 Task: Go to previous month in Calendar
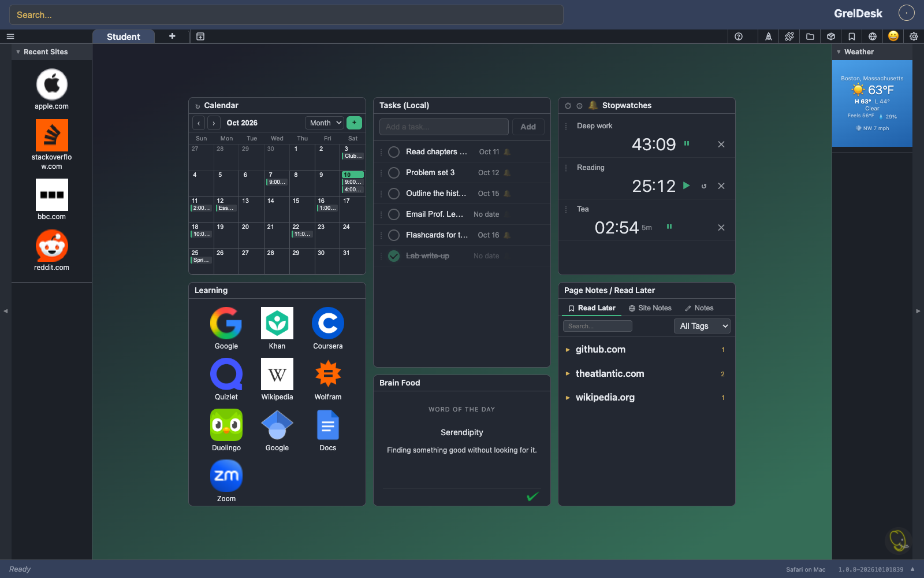(199, 123)
